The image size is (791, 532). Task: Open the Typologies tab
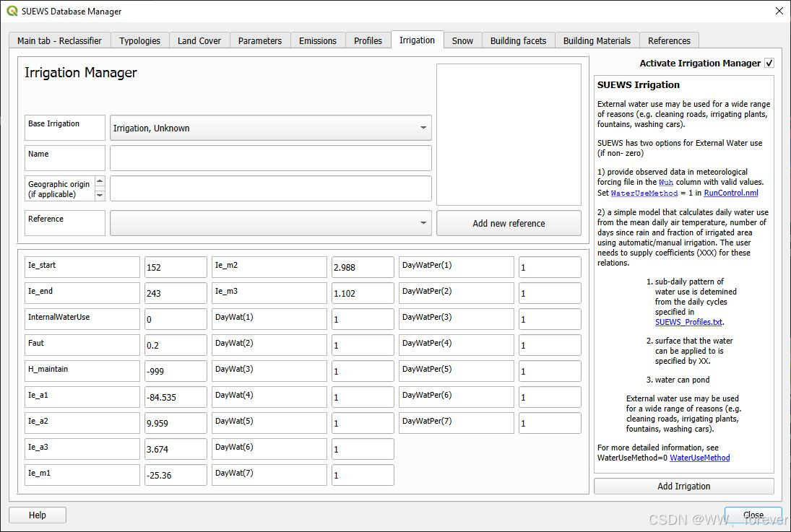[139, 41]
